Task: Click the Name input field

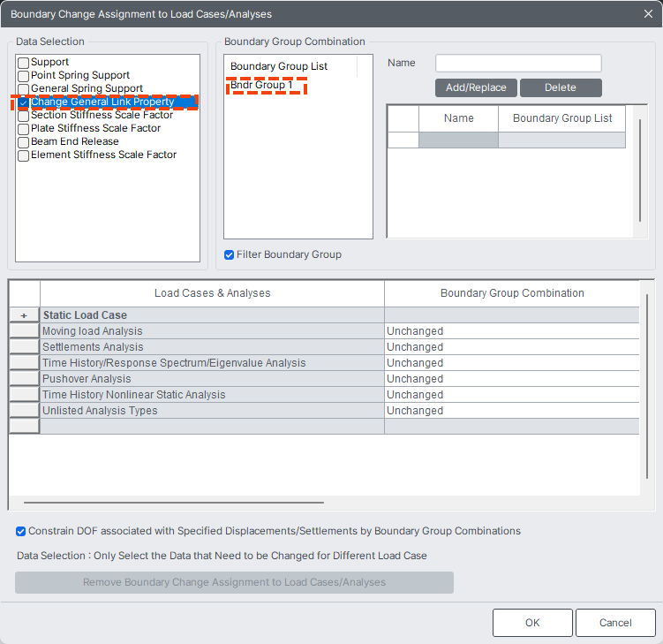Action: (518, 64)
